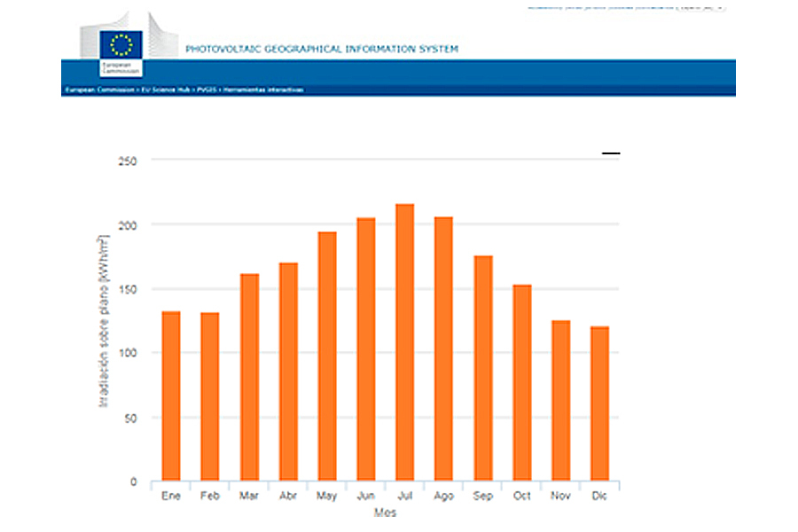This screenshot has height=532, width=798.
Task: Select the Ene bar in chart
Action: [171, 396]
